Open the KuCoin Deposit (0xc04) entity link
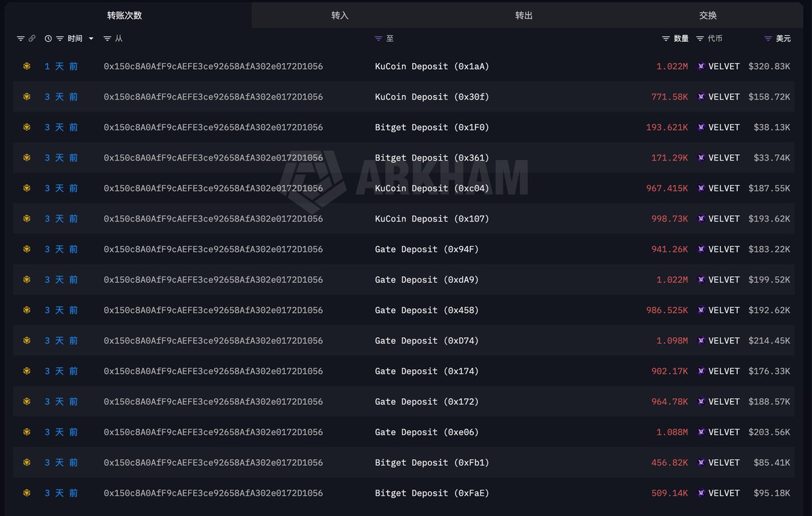 tap(432, 188)
